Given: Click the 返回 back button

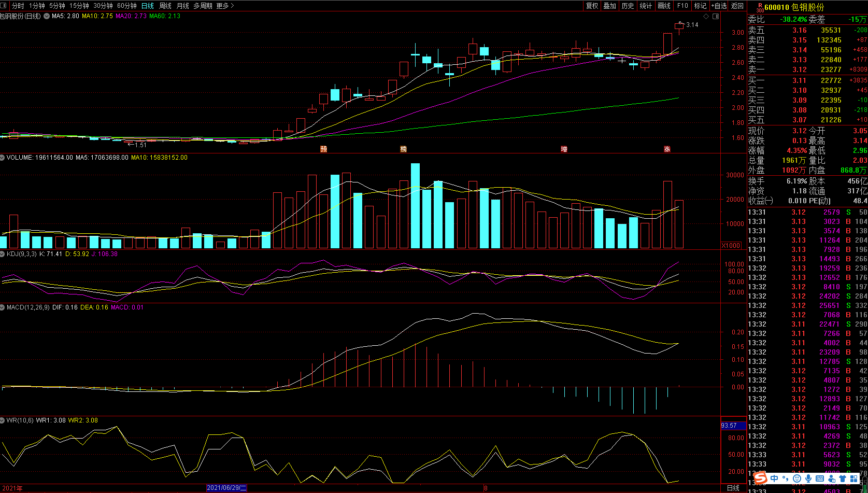Looking at the screenshot, I should pyautogui.click(x=737, y=6).
